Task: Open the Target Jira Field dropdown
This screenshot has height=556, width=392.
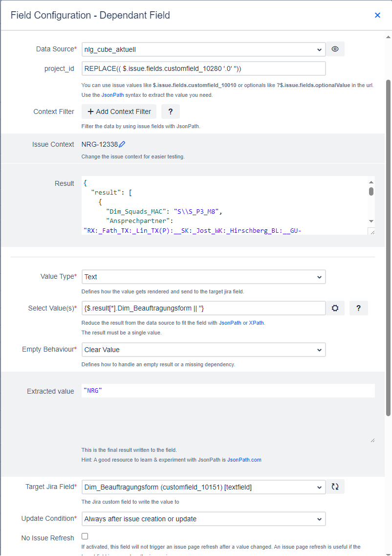Action: (203, 487)
